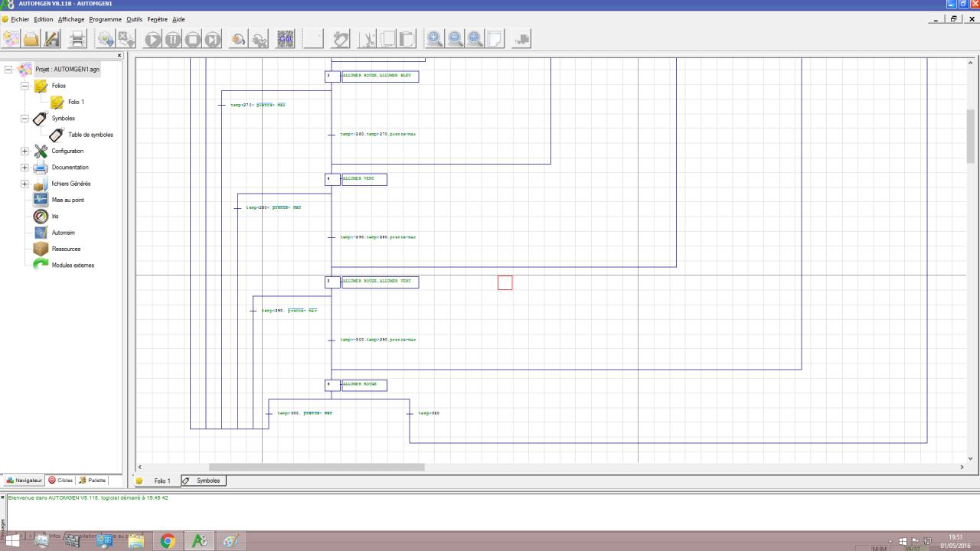
Task: Close the navigator side panel
Action: [119, 55]
